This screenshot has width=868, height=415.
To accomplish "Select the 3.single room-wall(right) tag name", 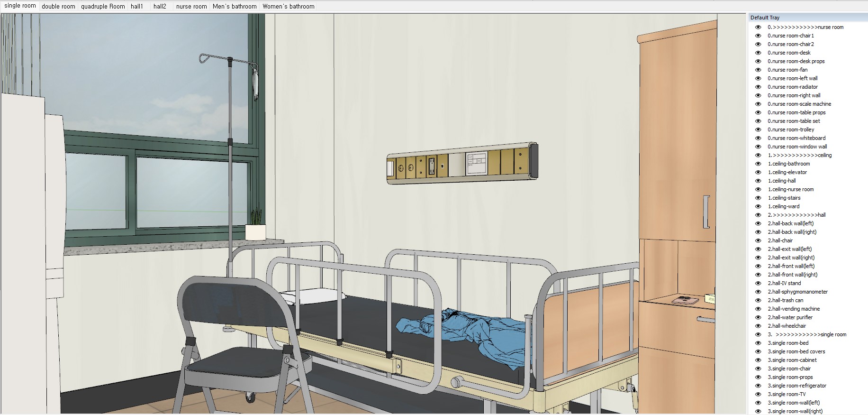I will [x=795, y=411].
